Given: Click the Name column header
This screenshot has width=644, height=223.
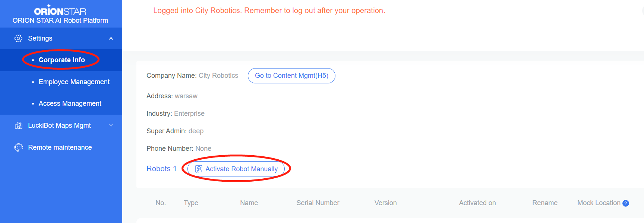Looking at the screenshot, I should pos(249,203).
